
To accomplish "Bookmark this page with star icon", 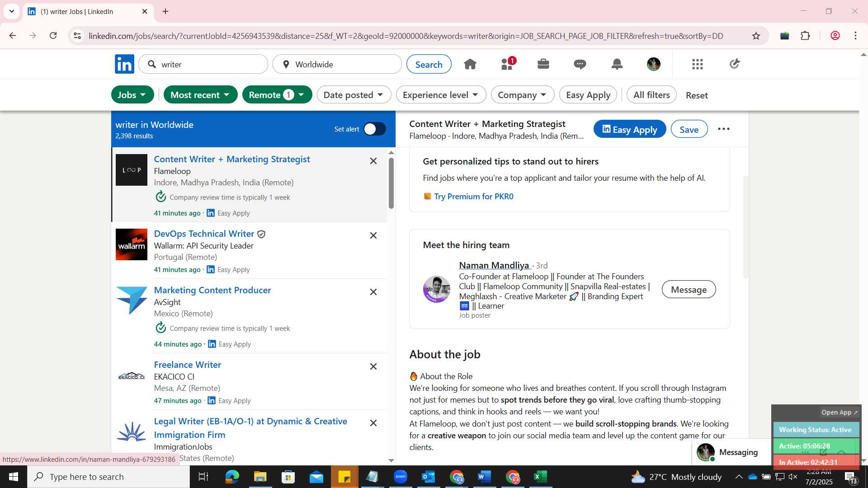I will point(756,36).
